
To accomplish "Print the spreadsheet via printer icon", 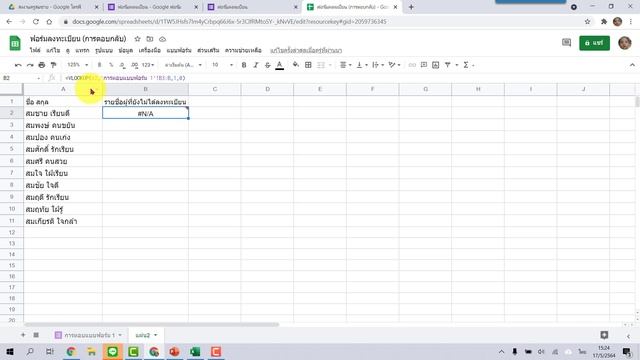I will point(42,65).
